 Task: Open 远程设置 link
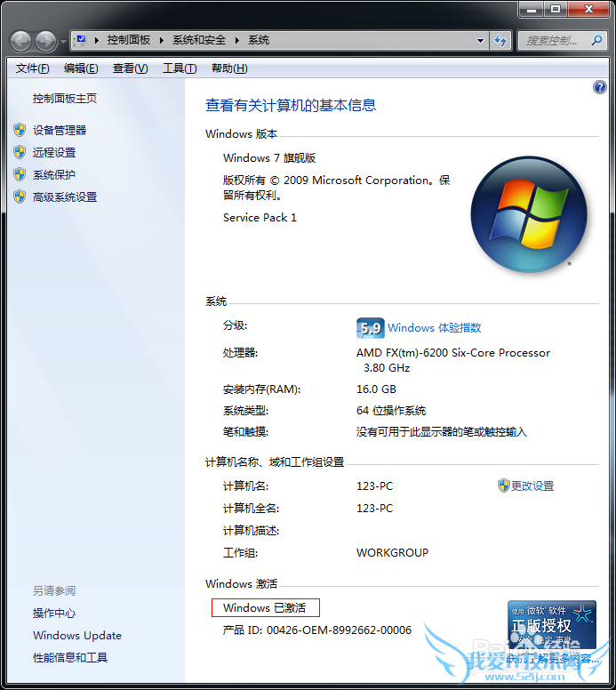(x=54, y=153)
